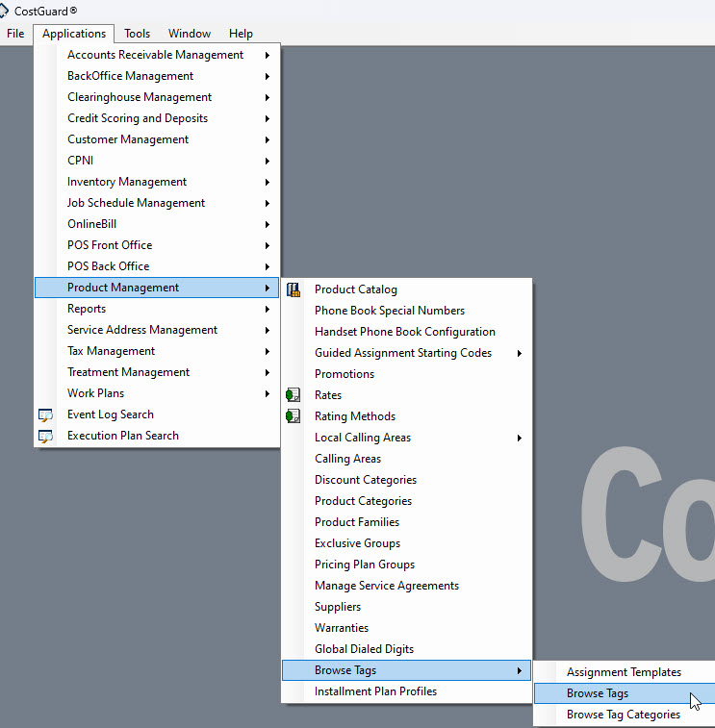Expand Guided Assignment Starting Codes submenu
This screenshot has width=715, height=728.
click(406, 353)
